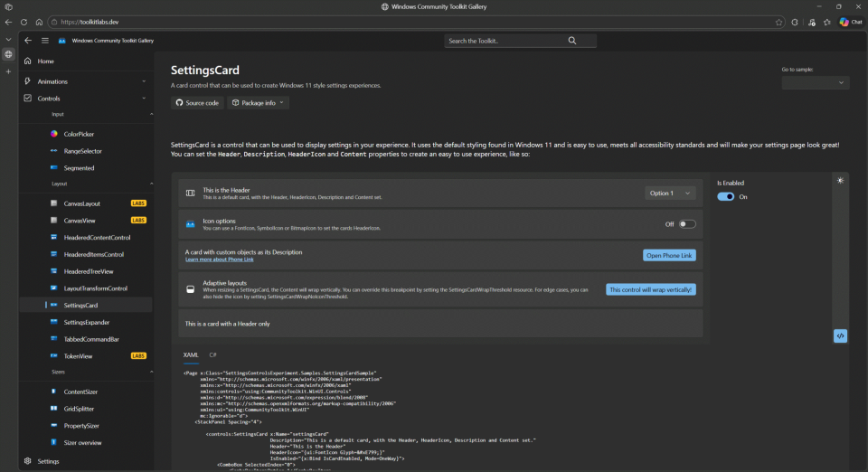Image resolution: width=868 pixels, height=472 pixels.
Task: Click the Segmented icon
Action: click(x=53, y=167)
